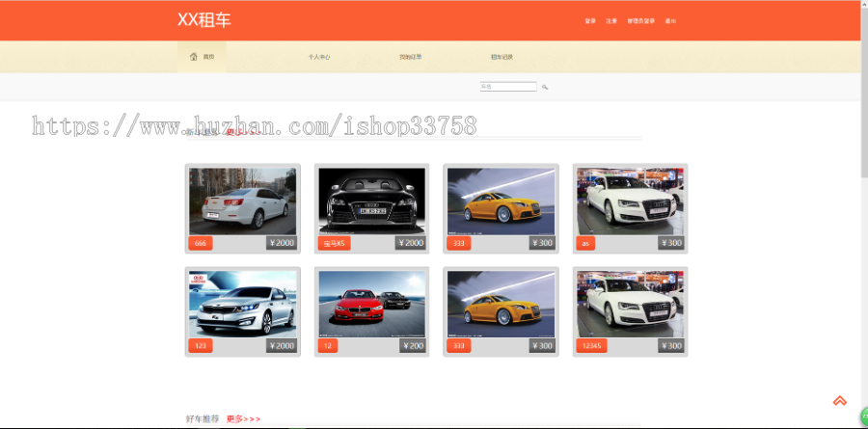The width and height of the screenshot is (868, 429).
Task: Select the red BMW thumbnail labeled 12
Action: pos(371,303)
